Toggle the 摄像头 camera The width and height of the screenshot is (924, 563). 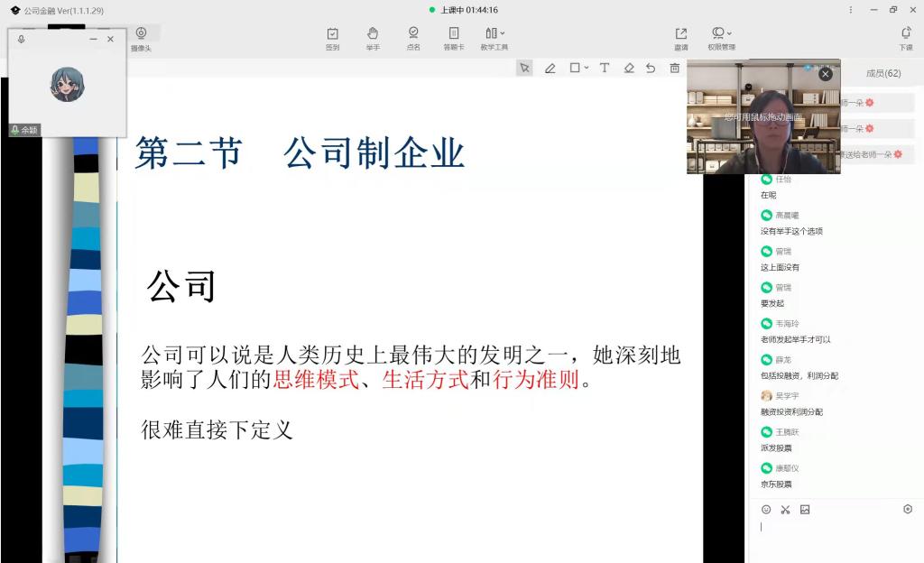pyautogui.click(x=141, y=38)
